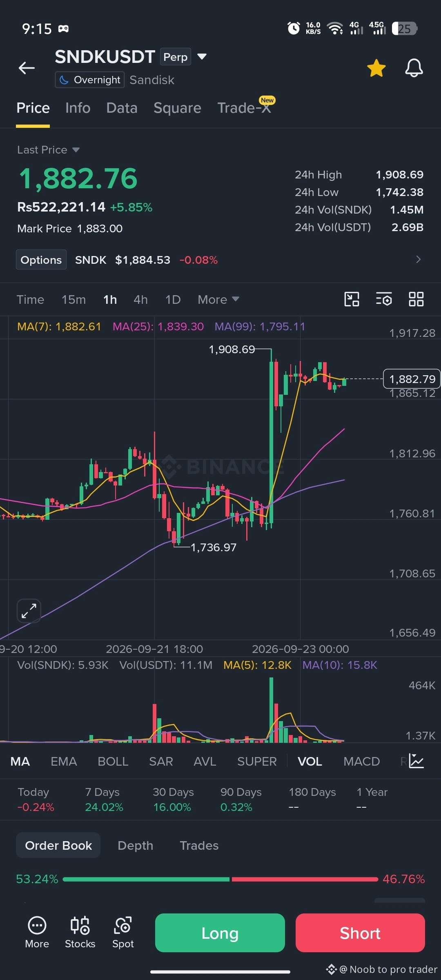Toggle the yellow favorite star
This screenshot has height=980, width=441.
point(376,68)
